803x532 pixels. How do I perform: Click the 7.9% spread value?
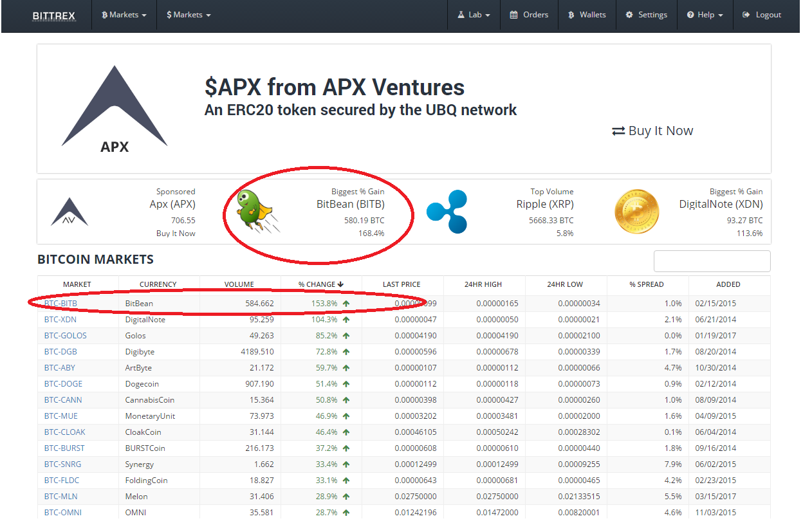click(673, 464)
